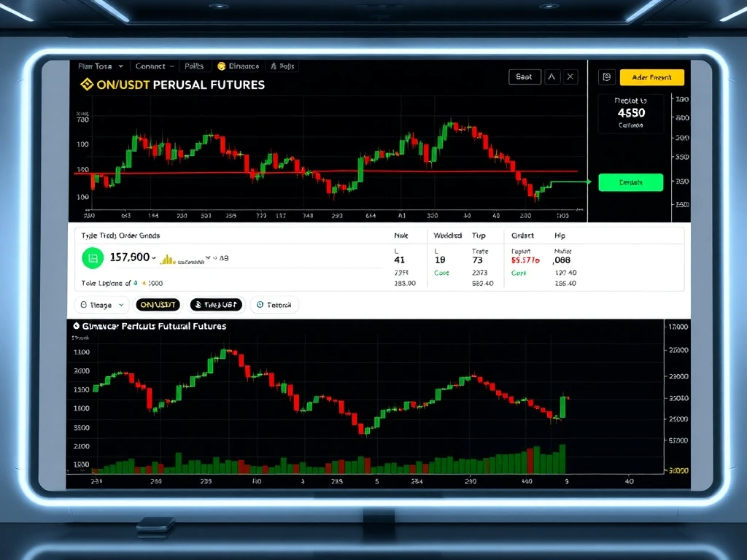747x560 pixels.
Task: Click the icon at lower chart title start
Action: (77, 326)
